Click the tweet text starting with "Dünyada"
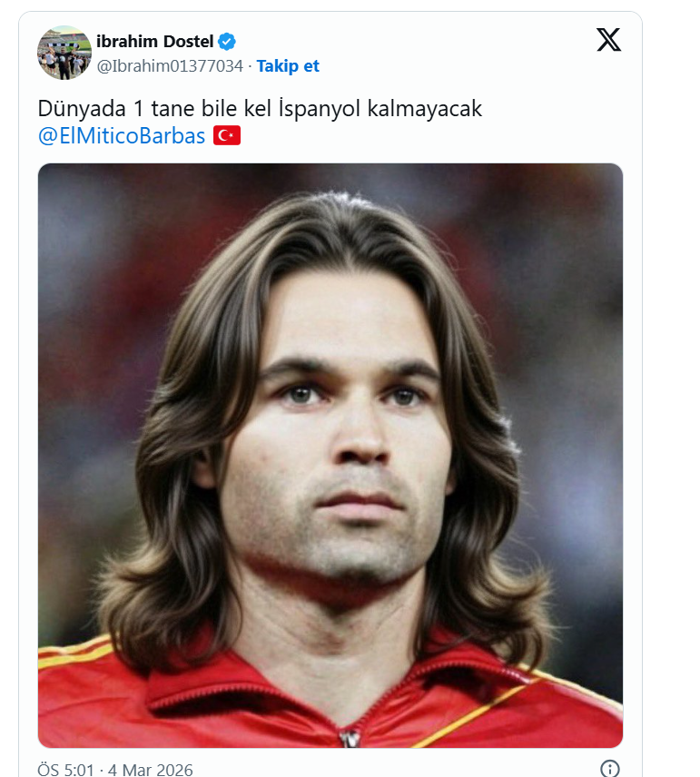This screenshot has height=777, width=700. [259, 109]
